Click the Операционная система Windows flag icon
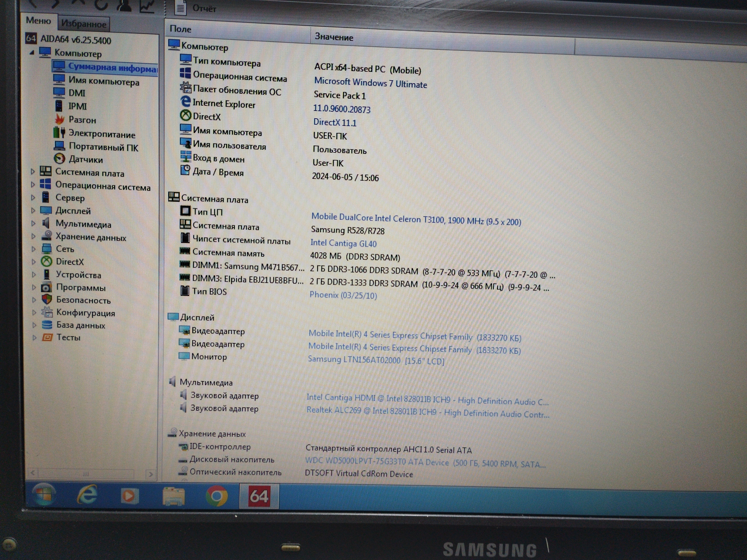 185,73
